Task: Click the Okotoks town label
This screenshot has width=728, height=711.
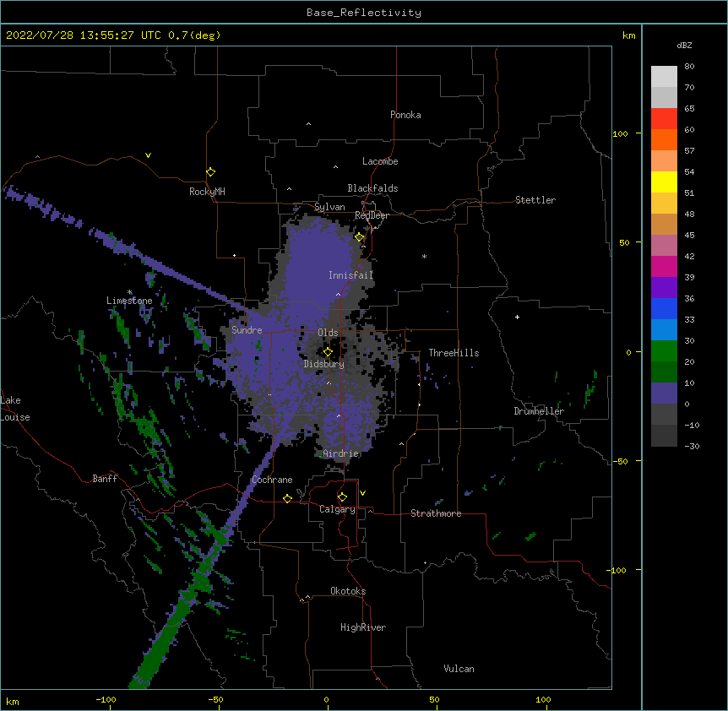Action: (x=348, y=591)
